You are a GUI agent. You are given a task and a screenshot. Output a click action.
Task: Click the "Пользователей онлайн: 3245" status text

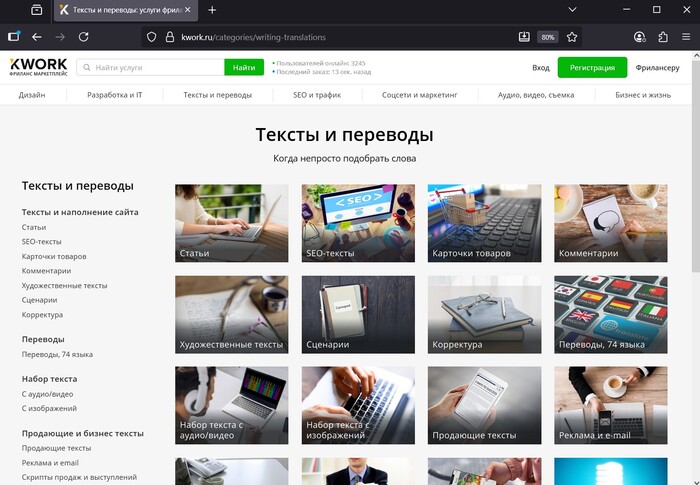tap(321, 63)
